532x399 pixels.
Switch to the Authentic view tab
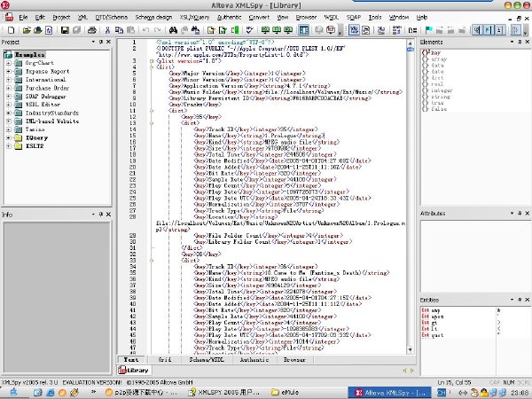(254, 360)
